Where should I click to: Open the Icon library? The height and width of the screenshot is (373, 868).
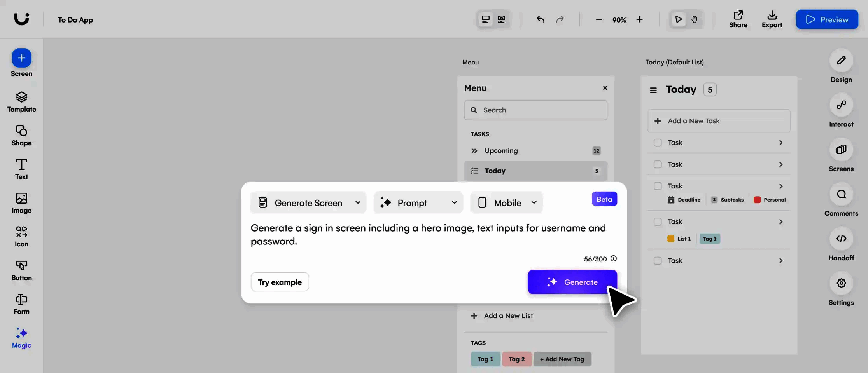point(22,237)
